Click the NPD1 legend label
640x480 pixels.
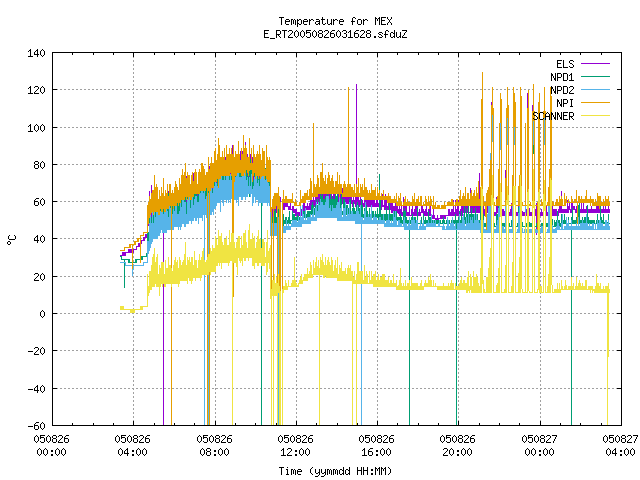point(562,77)
